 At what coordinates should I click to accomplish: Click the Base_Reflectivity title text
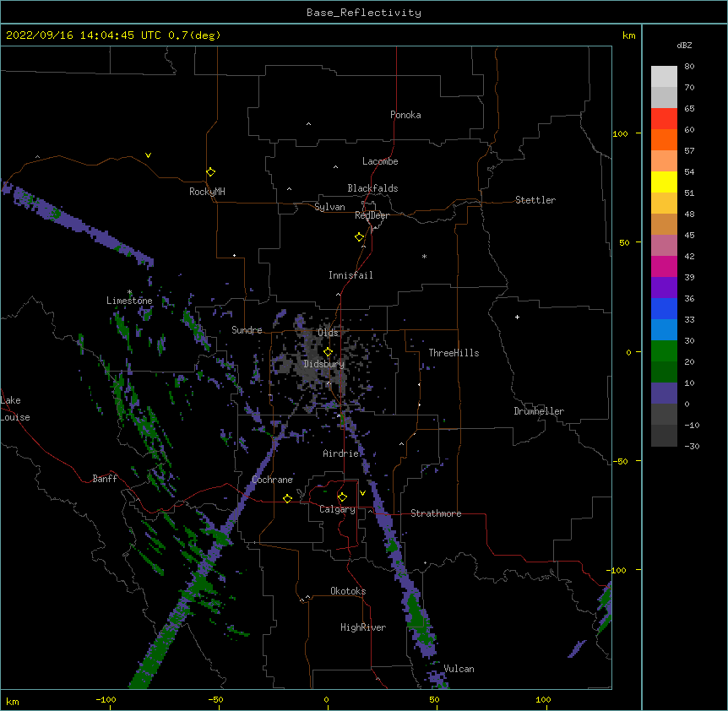[x=364, y=13]
